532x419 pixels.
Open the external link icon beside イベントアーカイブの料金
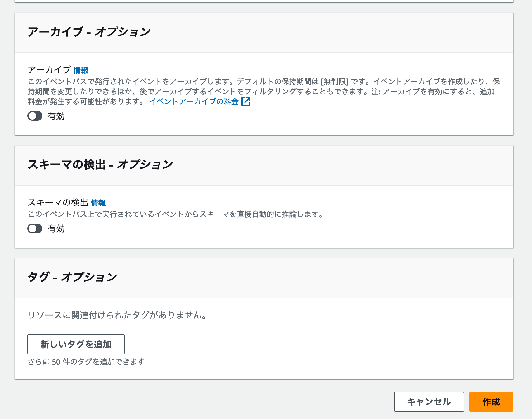pos(246,101)
